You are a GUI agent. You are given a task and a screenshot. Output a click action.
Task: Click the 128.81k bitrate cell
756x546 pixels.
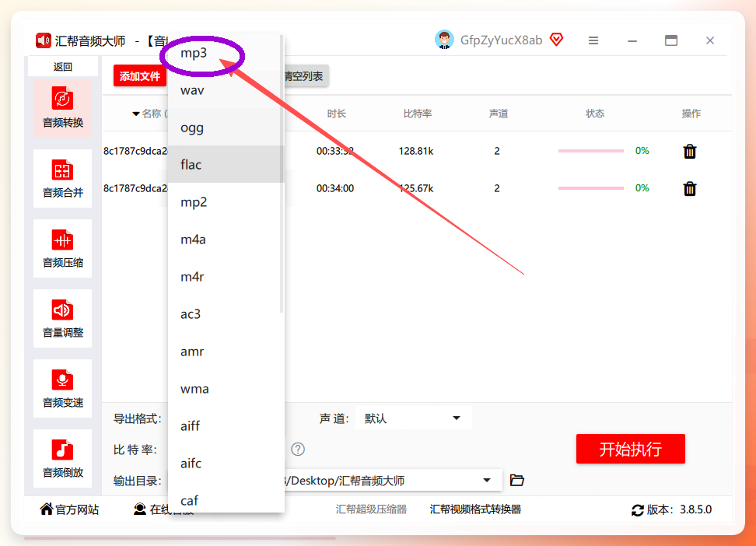(x=415, y=151)
